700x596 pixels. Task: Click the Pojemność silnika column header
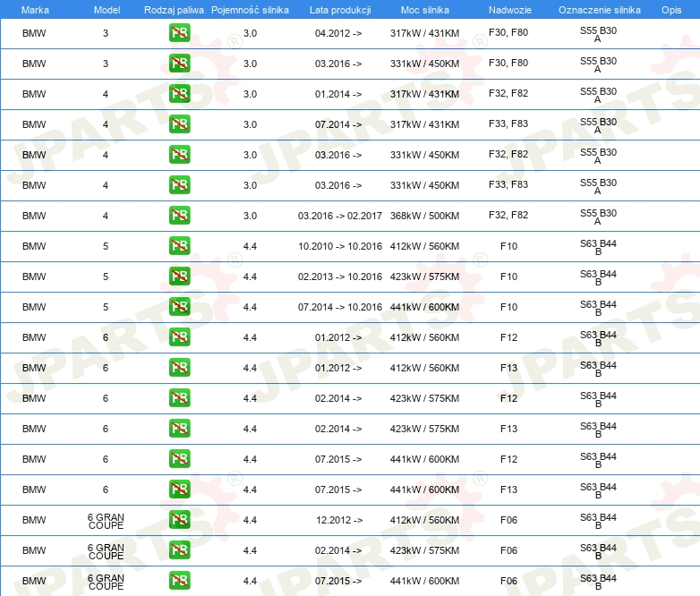pyautogui.click(x=251, y=10)
